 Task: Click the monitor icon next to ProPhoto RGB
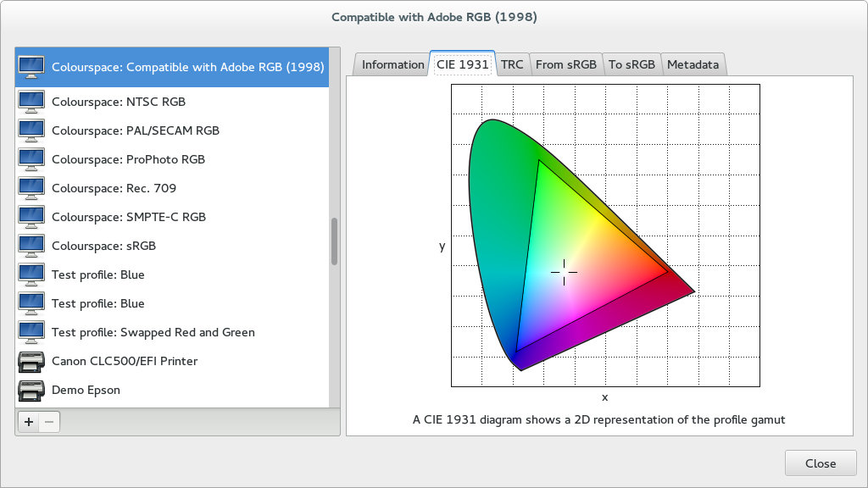coord(31,159)
